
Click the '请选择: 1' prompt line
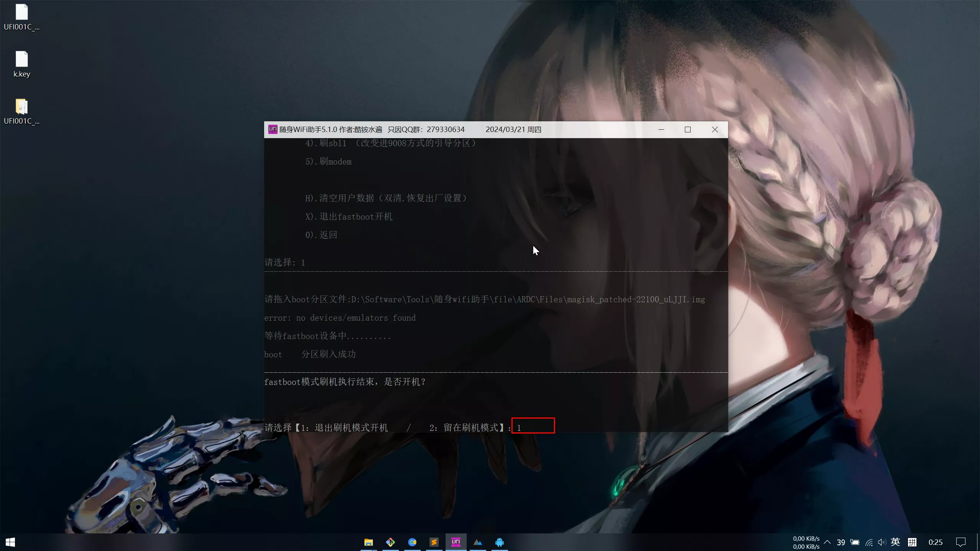[285, 262]
